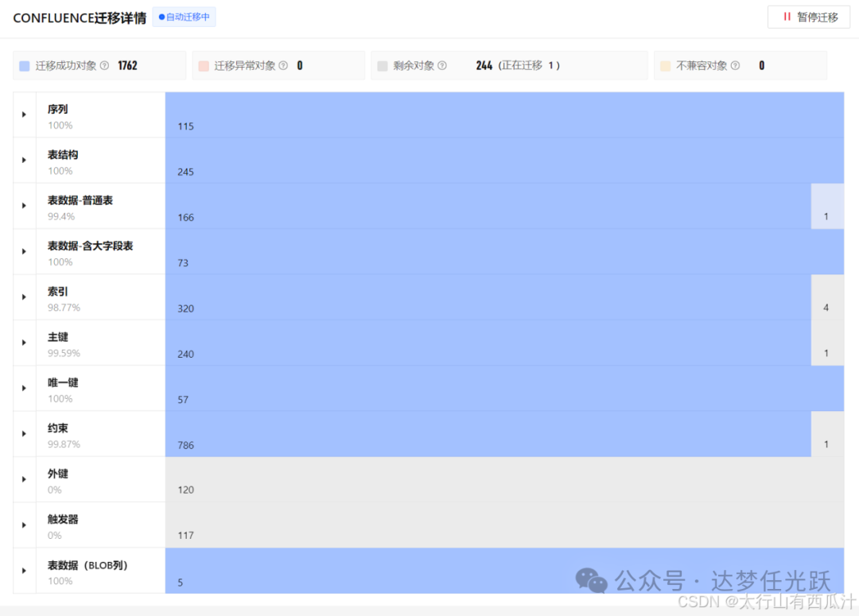Screen dimensions: 859x616
Task: Click the 索引 progress bar showing 320
Action: [488, 296]
